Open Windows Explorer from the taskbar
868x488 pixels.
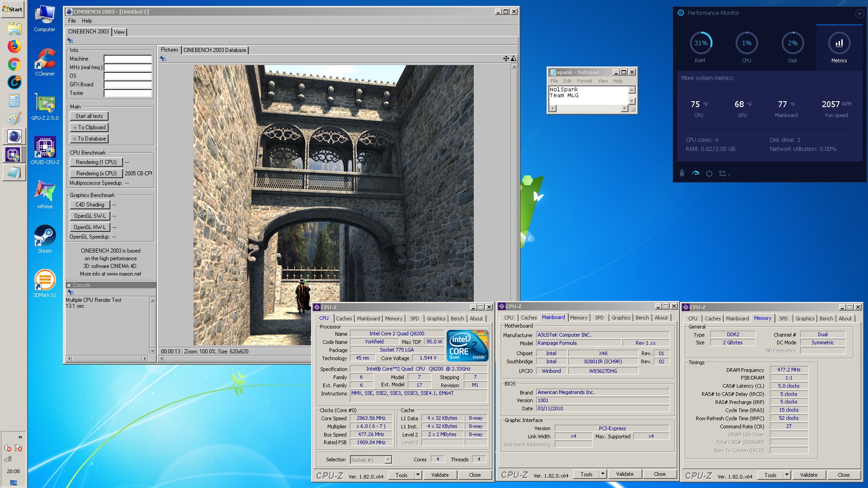pyautogui.click(x=14, y=28)
